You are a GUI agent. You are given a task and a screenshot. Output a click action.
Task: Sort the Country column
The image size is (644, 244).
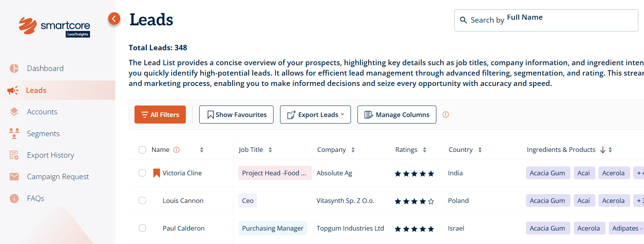click(480, 150)
